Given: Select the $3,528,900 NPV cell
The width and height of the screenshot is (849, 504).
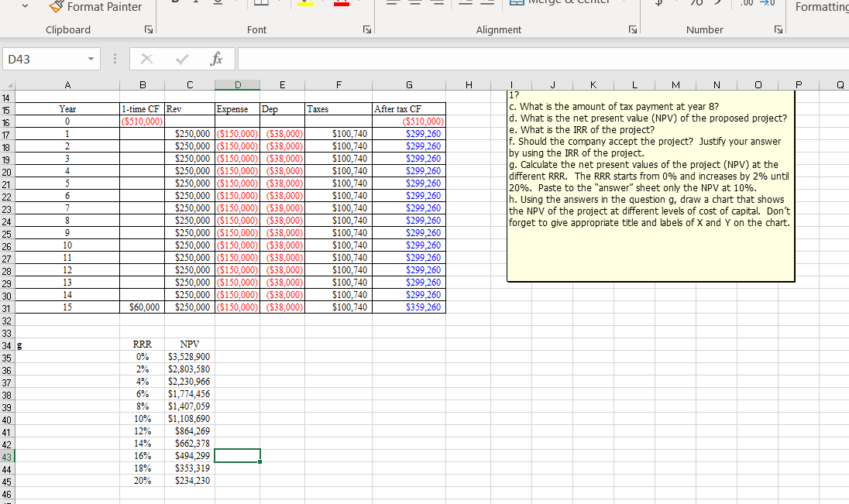Looking at the screenshot, I should [190, 357].
